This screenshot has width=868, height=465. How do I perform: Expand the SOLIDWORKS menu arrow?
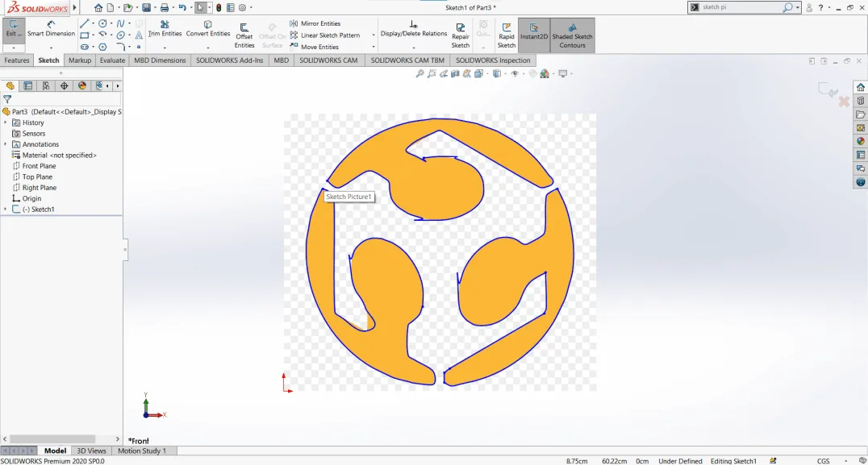tap(75, 8)
